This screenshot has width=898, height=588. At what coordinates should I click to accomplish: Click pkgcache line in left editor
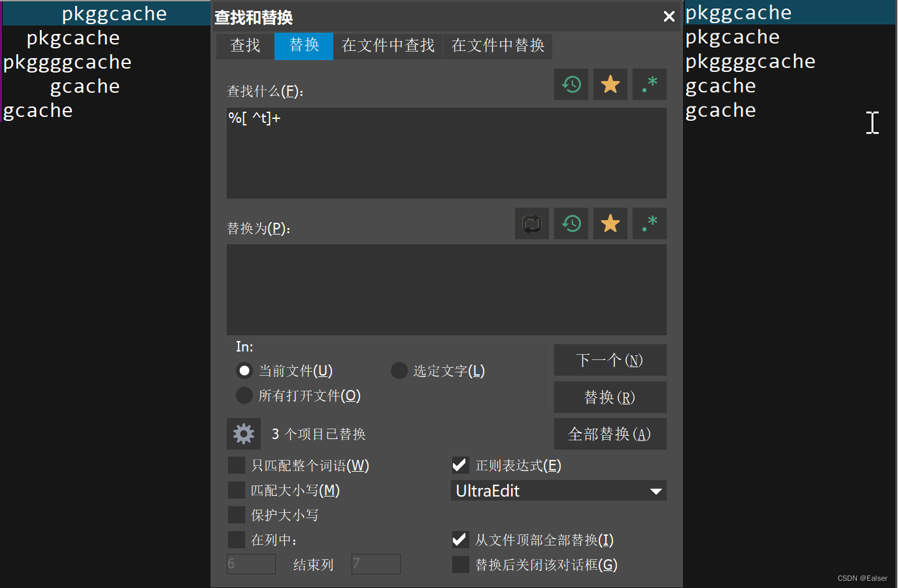pos(73,38)
